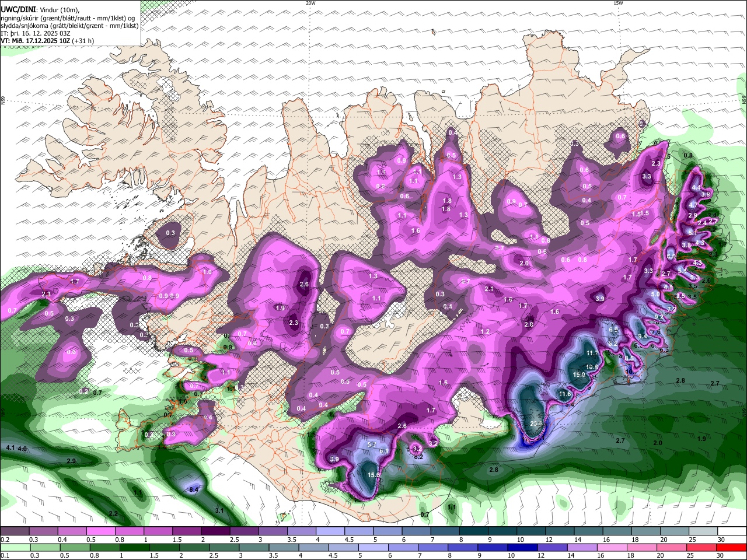Viewport: 747px width, 560px height.
Task: Click the 'rigning/skúrir' legend description line
Action: (68, 17)
